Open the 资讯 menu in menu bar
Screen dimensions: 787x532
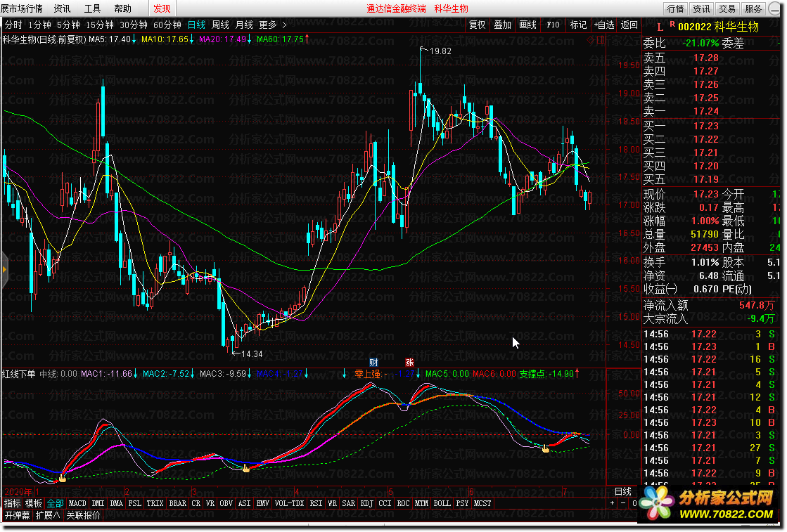pos(62,8)
